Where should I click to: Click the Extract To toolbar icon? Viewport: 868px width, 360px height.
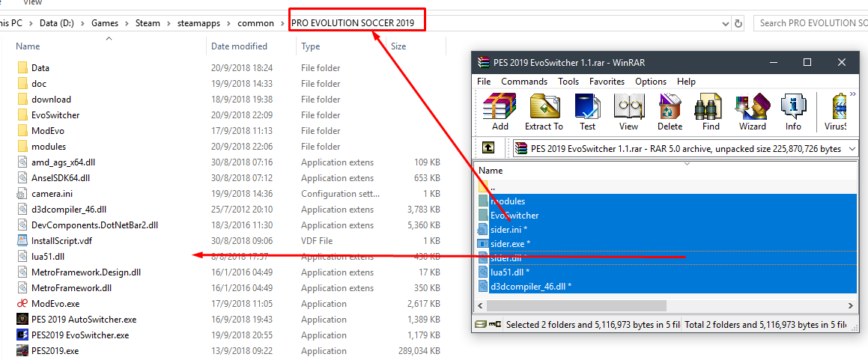click(x=544, y=112)
